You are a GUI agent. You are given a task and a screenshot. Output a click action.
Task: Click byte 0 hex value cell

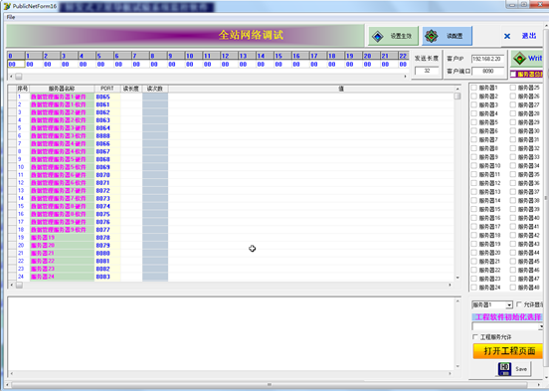pyautogui.click(x=16, y=65)
